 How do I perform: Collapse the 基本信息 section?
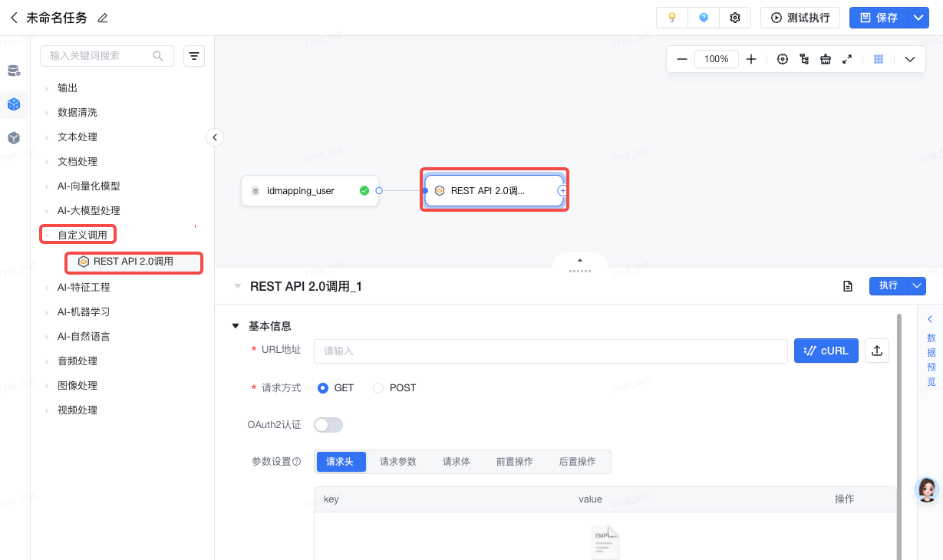click(x=236, y=326)
